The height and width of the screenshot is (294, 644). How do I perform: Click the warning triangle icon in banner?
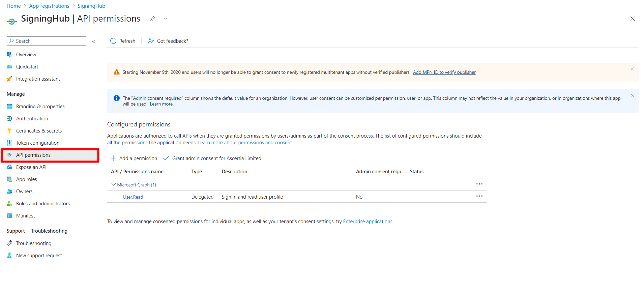pyautogui.click(x=117, y=72)
